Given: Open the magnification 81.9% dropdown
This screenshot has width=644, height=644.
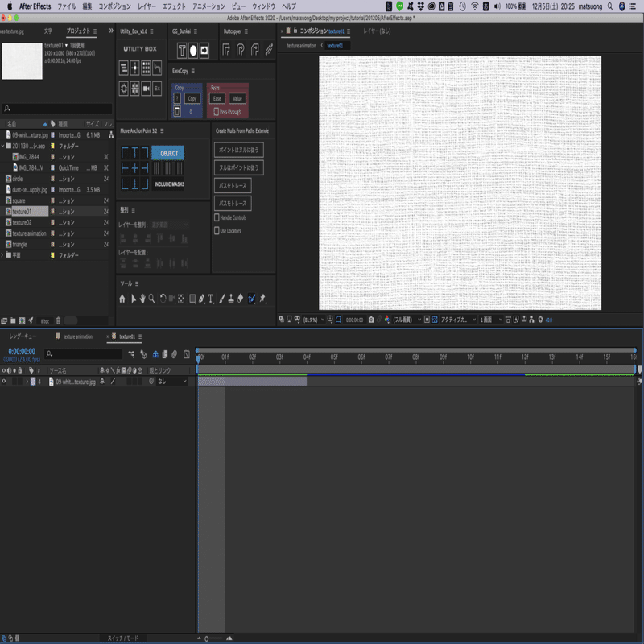Looking at the screenshot, I should (314, 320).
